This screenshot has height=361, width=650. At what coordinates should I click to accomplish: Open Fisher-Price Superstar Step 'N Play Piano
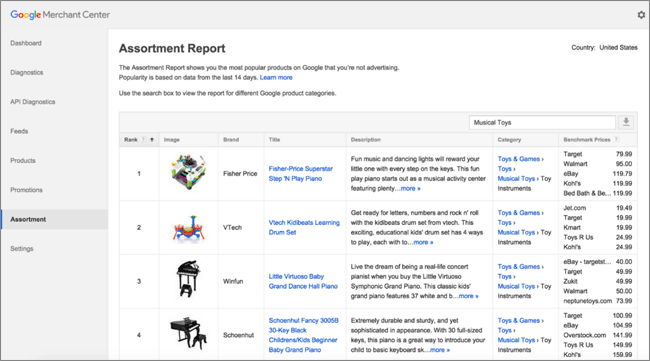point(301,174)
